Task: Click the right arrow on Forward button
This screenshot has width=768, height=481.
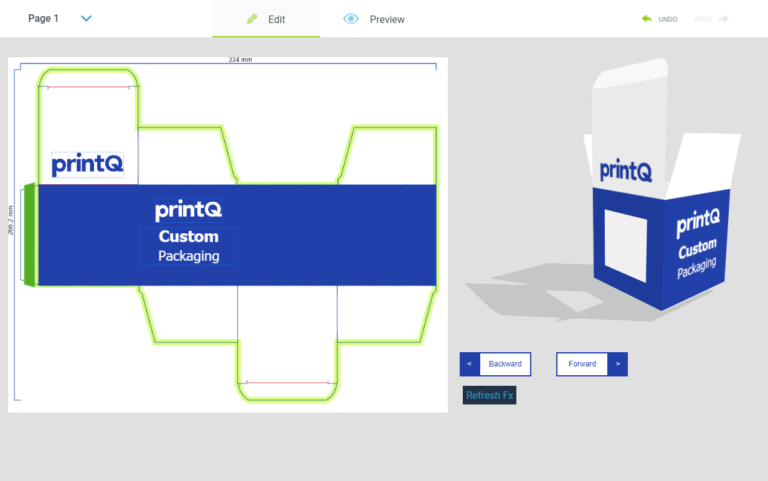Action: (618, 364)
